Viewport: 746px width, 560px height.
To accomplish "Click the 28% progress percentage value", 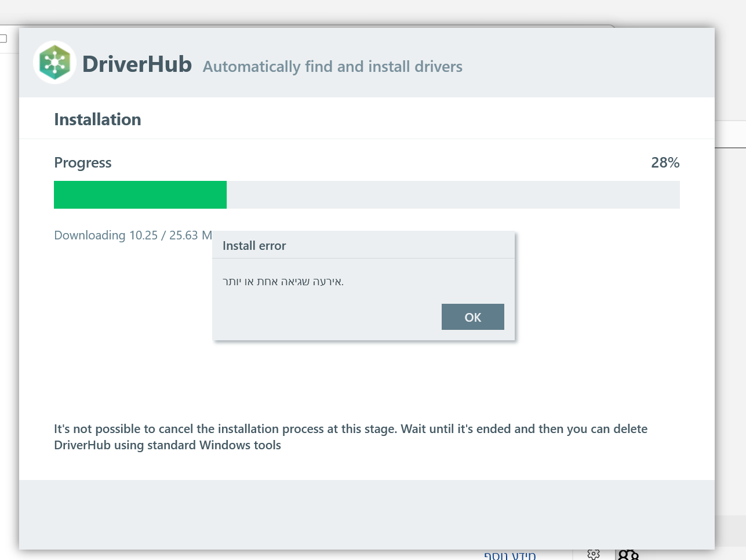I will point(665,162).
